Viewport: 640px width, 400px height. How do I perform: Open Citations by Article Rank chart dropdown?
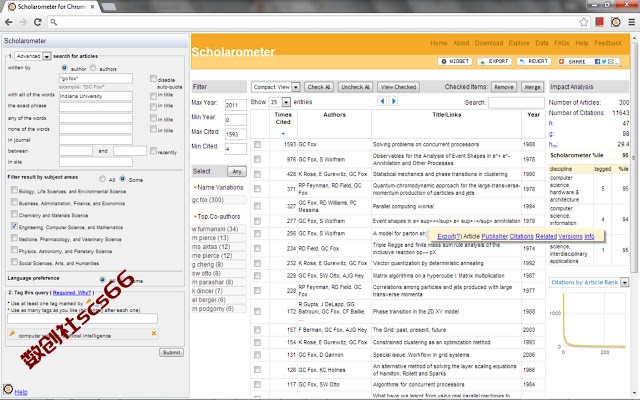tap(624, 282)
